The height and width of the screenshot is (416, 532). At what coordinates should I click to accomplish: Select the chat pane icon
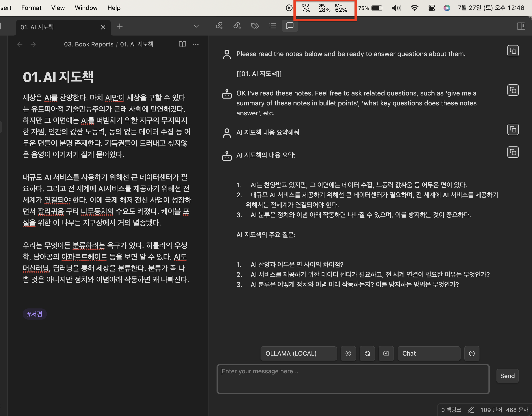[290, 26]
